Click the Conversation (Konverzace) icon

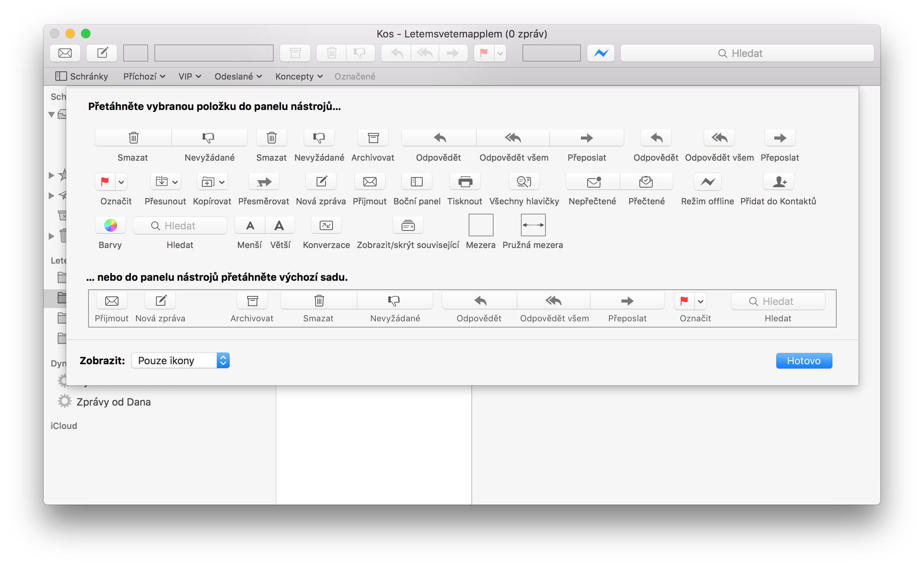326,225
